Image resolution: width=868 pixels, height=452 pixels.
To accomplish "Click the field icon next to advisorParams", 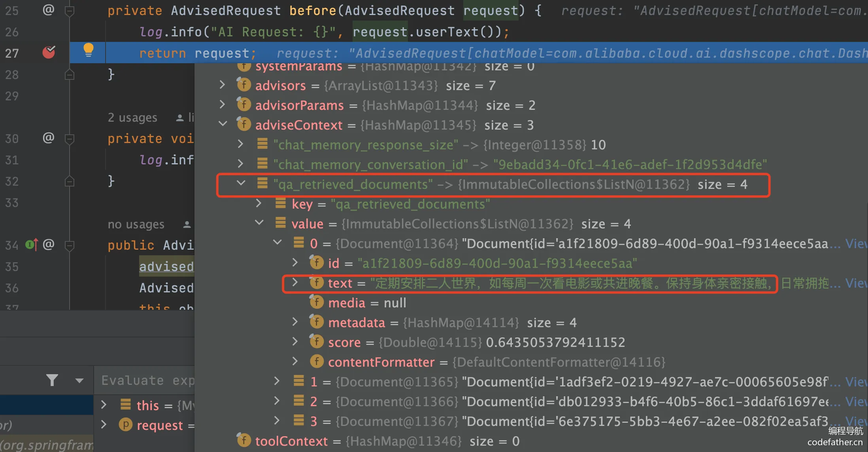I will [244, 104].
